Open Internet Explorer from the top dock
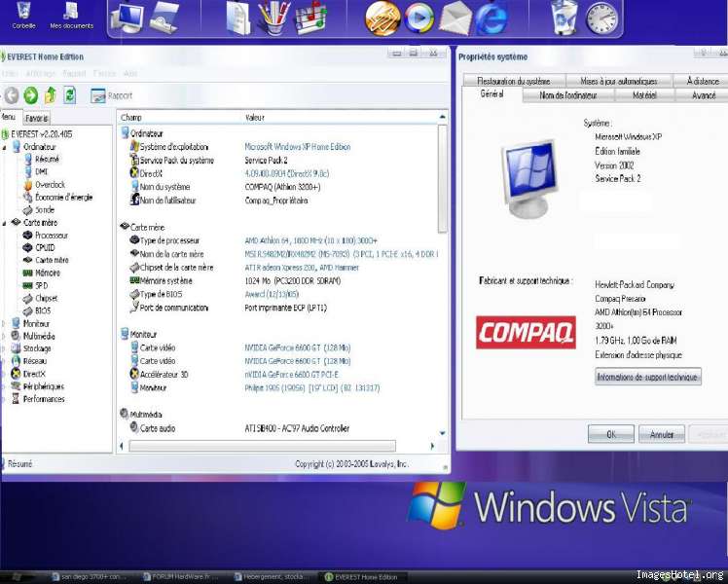The width and height of the screenshot is (728, 584). tap(492, 17)
